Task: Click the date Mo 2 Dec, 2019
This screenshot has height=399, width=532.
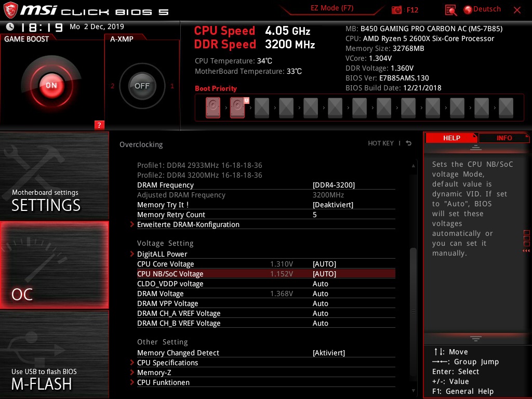Action: [97, 26]
